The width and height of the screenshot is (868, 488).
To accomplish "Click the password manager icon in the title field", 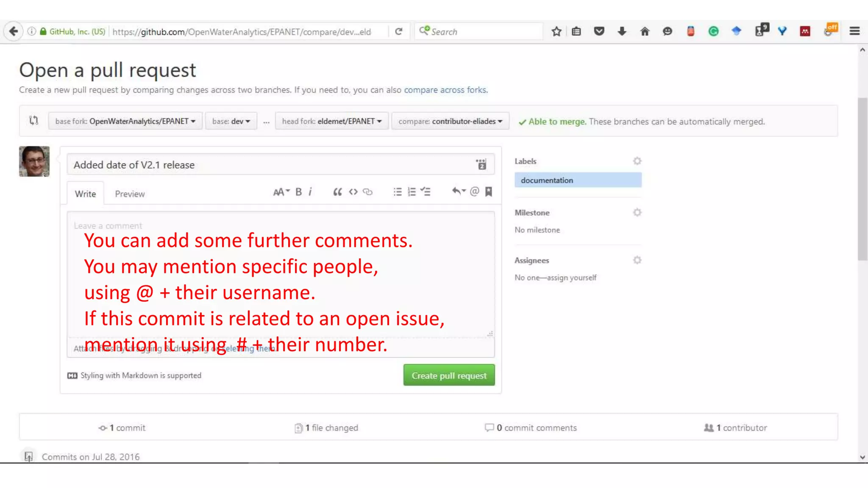I will click(x=481, y=164).
